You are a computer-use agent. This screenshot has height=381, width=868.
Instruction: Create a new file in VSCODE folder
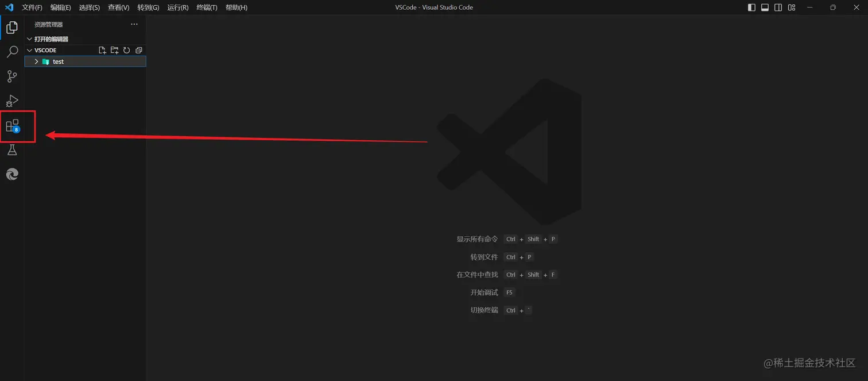102,50
